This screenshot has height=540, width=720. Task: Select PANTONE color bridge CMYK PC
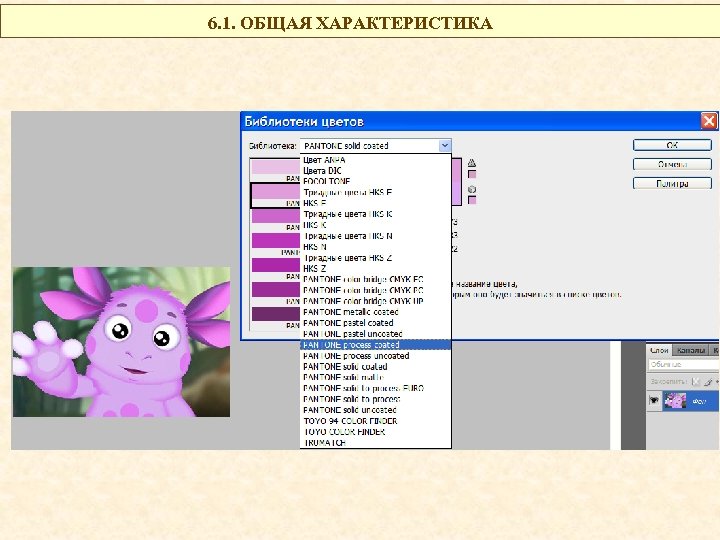376,290
